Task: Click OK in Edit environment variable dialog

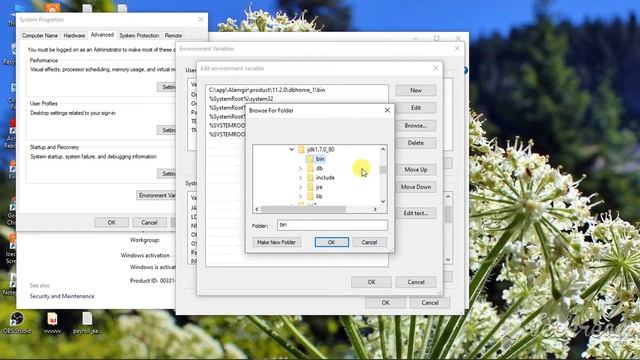Action: (371, 282)
